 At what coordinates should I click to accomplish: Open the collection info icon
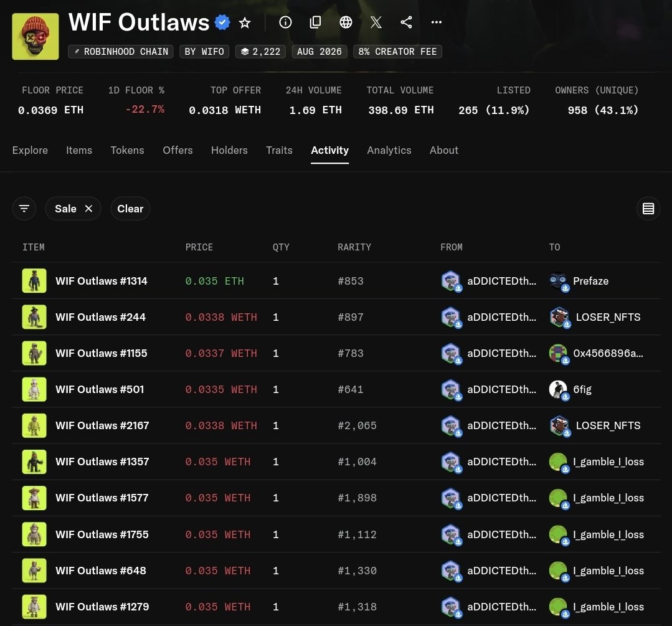(285, 22)
